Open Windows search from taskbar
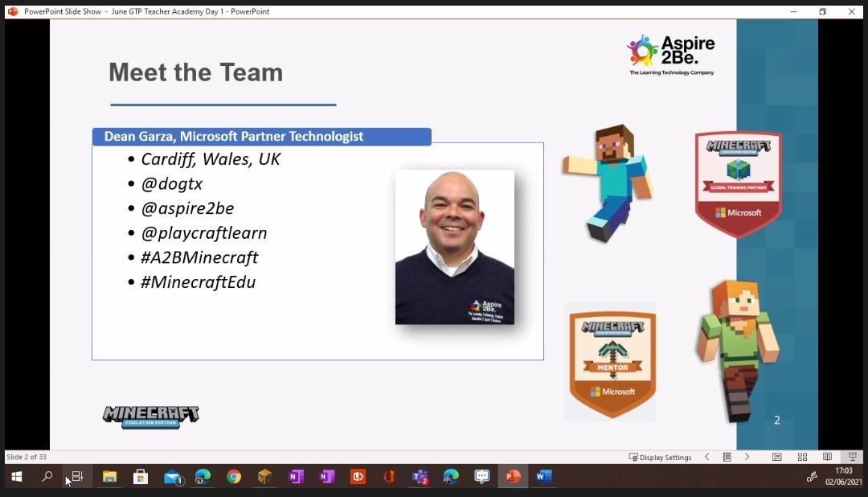Image resolution: width=868 pixels, height=497 pixels. click(x=47, y=477)
